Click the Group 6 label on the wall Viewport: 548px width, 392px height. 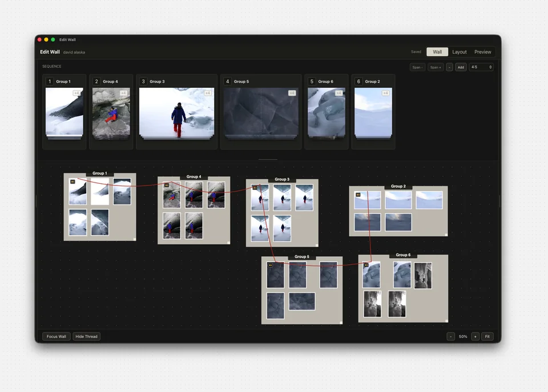[403, 255]
